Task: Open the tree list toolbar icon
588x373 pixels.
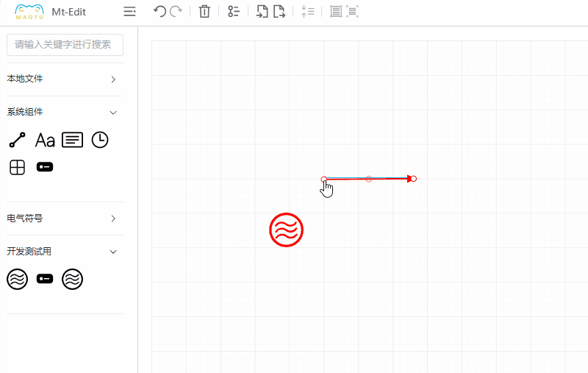Action: 234,12
